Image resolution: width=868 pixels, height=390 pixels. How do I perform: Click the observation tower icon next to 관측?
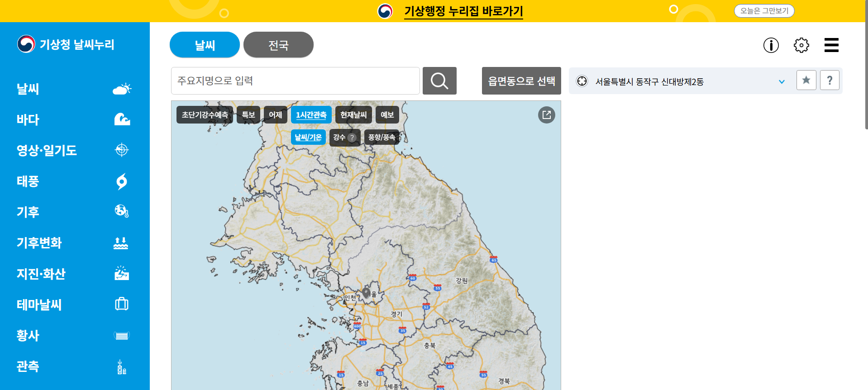coord(122,367)
